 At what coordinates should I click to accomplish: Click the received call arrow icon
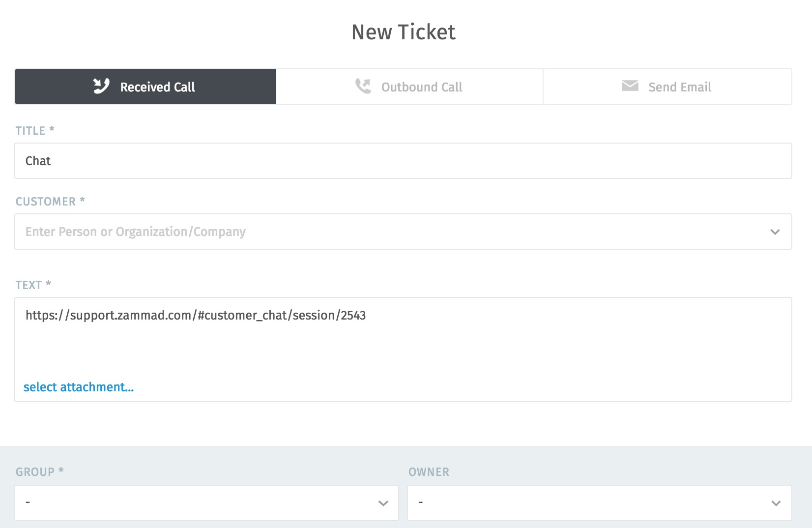102,86
